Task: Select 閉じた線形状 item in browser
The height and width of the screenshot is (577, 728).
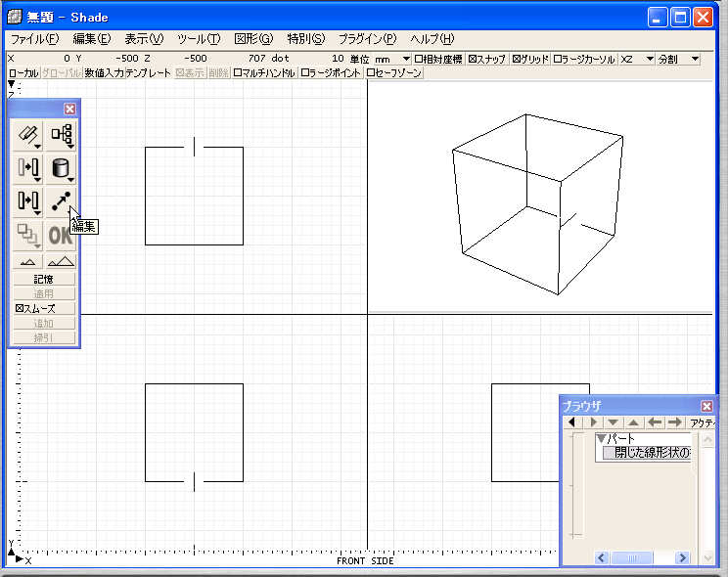Action: coord(647,453)
